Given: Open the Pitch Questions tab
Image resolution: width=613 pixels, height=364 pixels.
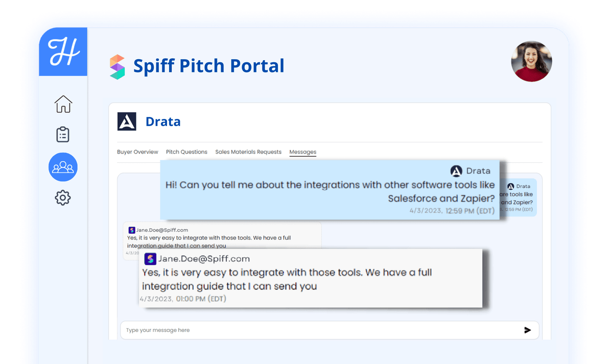Looking at the screenshot, I should pyautogui.click(x=186, y=152).
